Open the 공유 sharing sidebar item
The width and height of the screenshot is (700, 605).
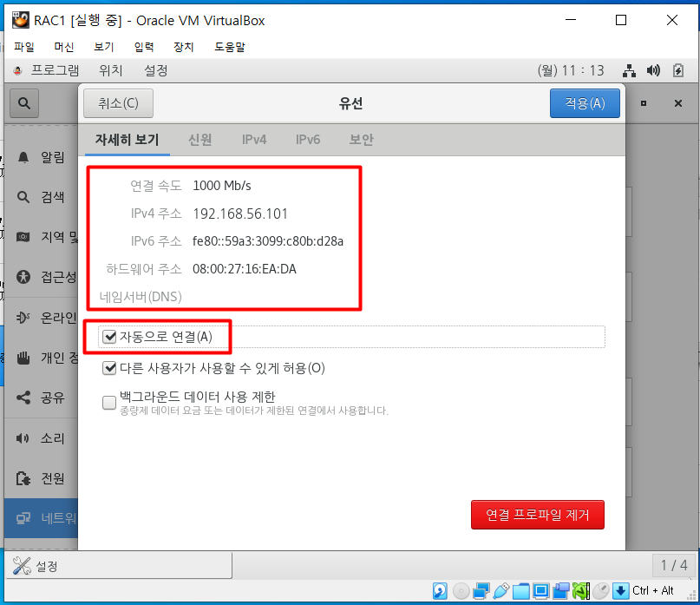coord(41,398)
